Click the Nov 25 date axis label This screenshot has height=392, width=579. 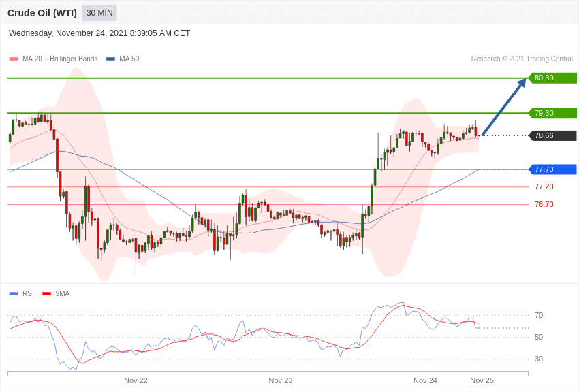click(x=482, y=380)
